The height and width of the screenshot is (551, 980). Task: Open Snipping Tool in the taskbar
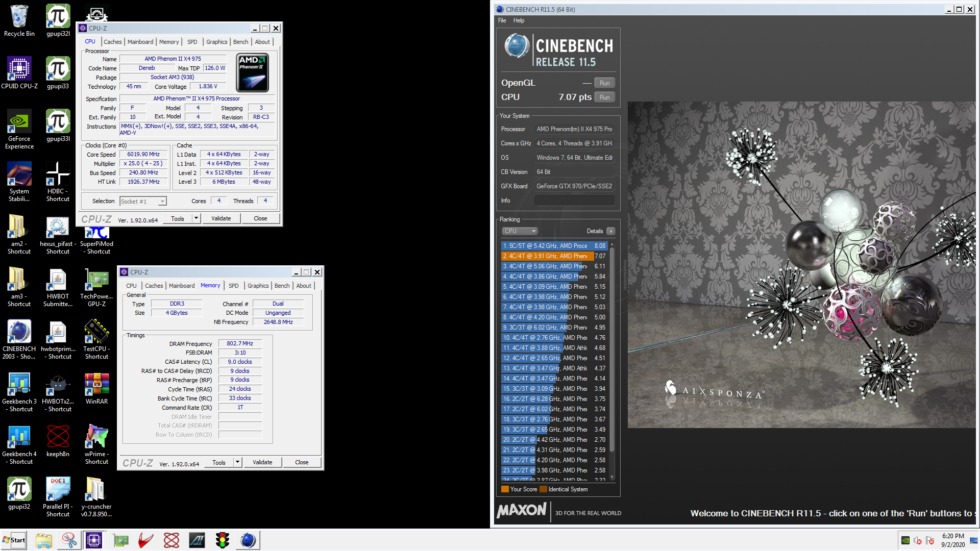click(69, 540)
